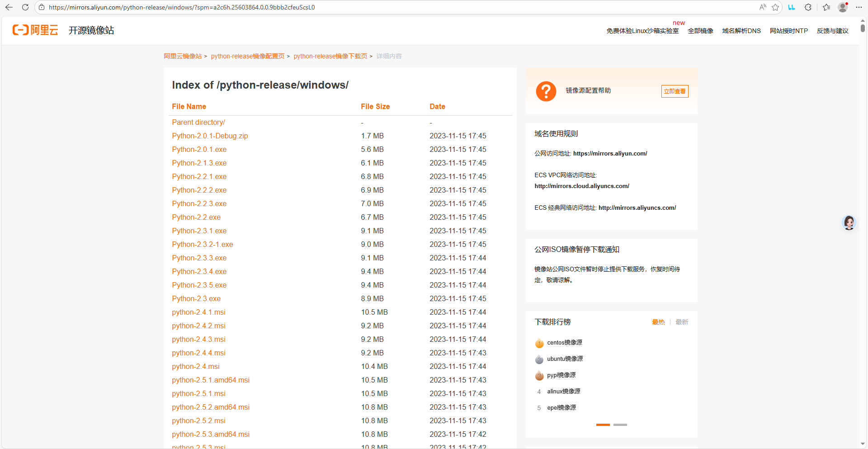Viewport: 868px width, 449px height.
Task: Click the 立即查看 button
Action: tap(675, 91)
